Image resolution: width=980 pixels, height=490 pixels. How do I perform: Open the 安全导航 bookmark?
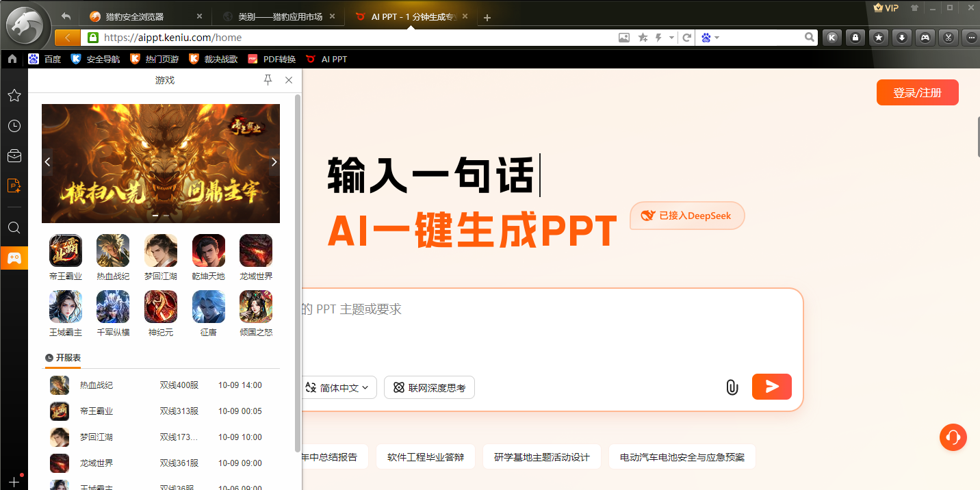[x=95, y=60]
